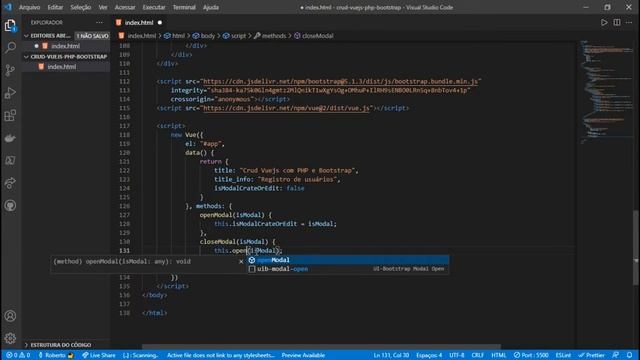Image resolution: width=640 pixels, height=360 pixels.
Task: Run the file with play button
Action: pyautogui.click(x=604, y=22)
